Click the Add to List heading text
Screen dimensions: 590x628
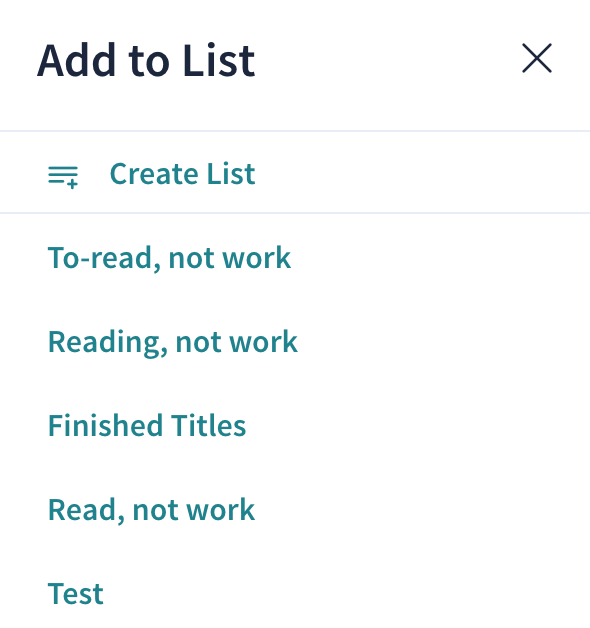click(x=146, y=60)
